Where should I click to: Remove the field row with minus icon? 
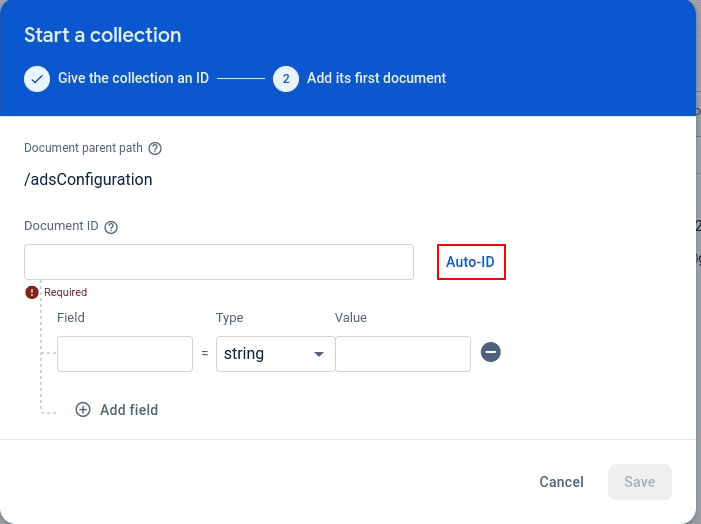(x=490, y=353)
